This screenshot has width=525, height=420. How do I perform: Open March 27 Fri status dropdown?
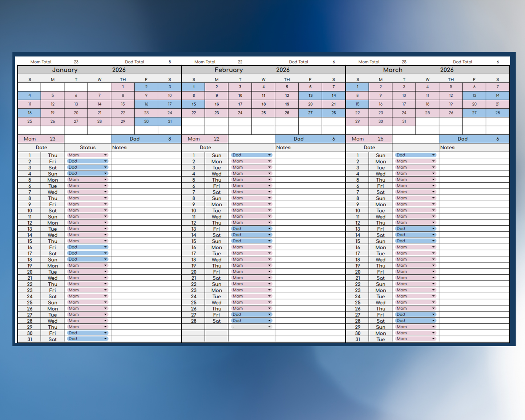click(416, 315)
